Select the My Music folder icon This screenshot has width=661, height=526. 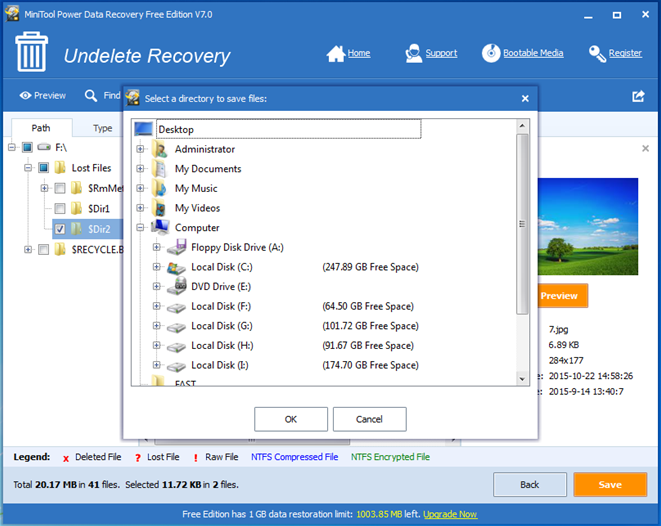(x=161, y=188)
